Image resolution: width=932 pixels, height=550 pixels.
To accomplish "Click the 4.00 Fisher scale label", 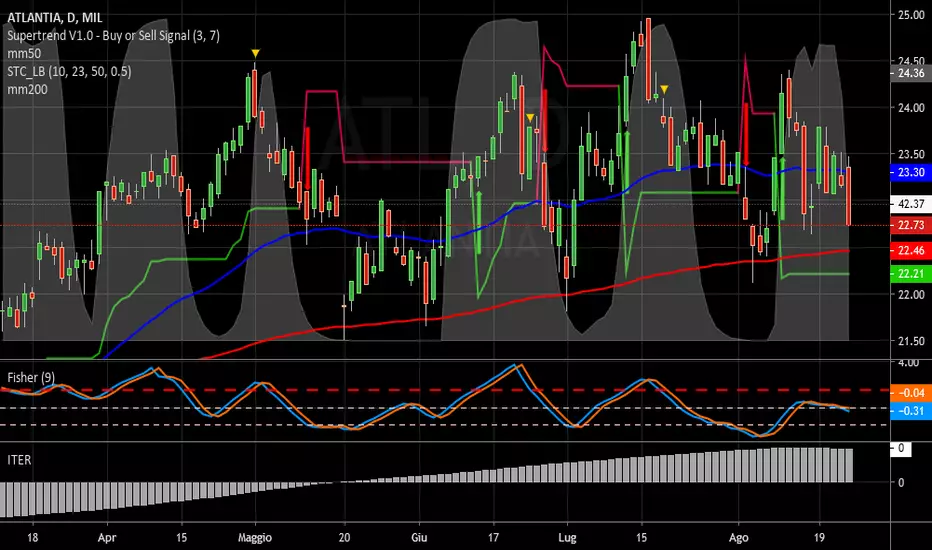I will point(908,362).
